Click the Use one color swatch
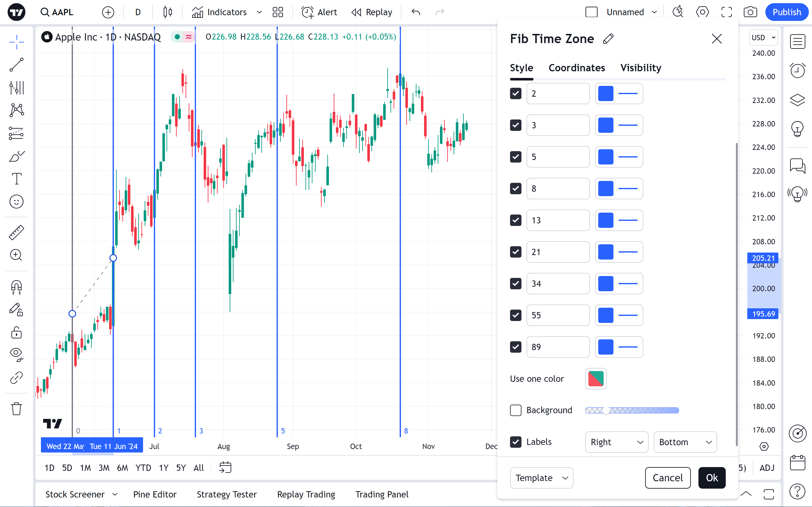The width and height of the screenshot is (812, 507). (596, 379)
